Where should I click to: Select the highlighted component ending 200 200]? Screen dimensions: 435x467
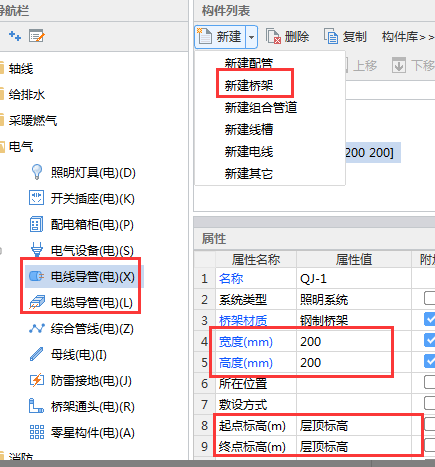pos(373,153)
